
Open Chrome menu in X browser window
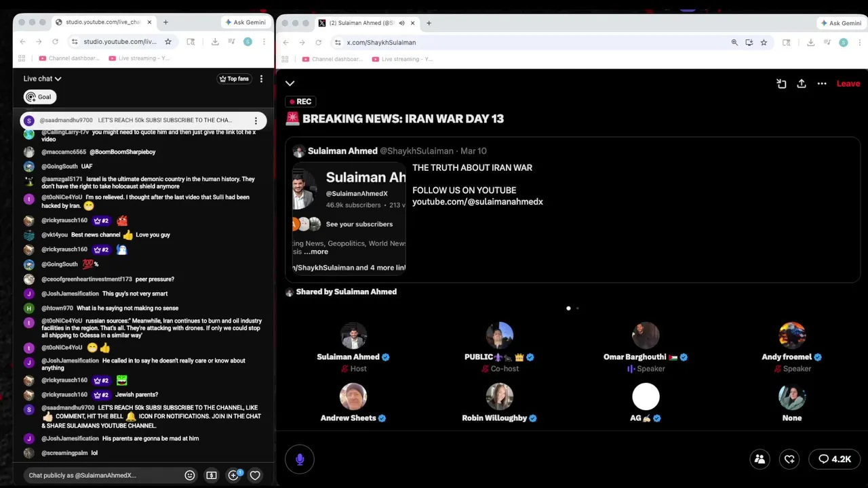pyautogui.click(x=859, y=42)
